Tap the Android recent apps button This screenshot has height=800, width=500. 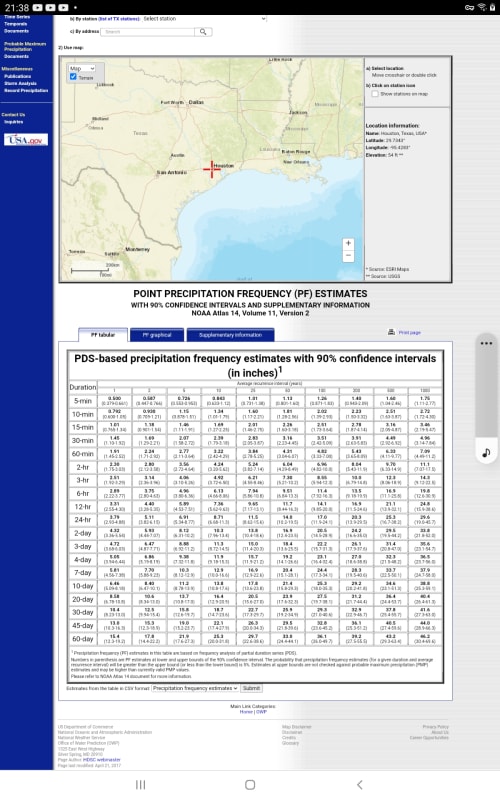click(140, 785)
